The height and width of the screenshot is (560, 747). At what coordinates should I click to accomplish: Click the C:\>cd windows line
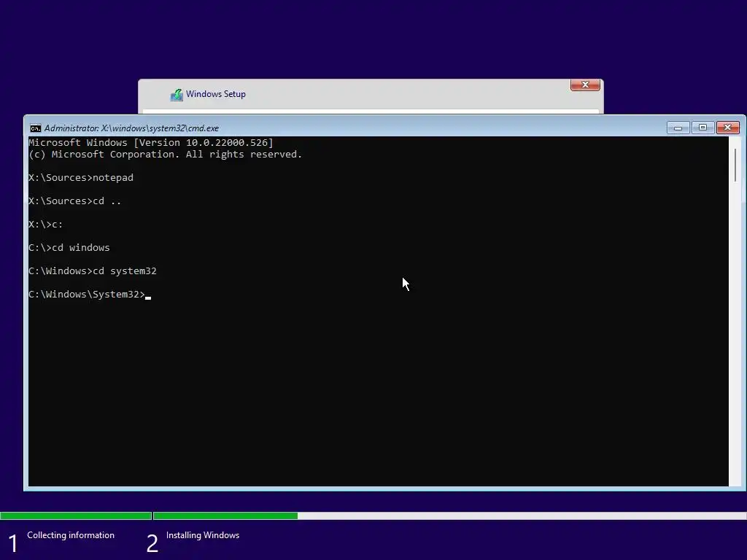coord(69,248)
